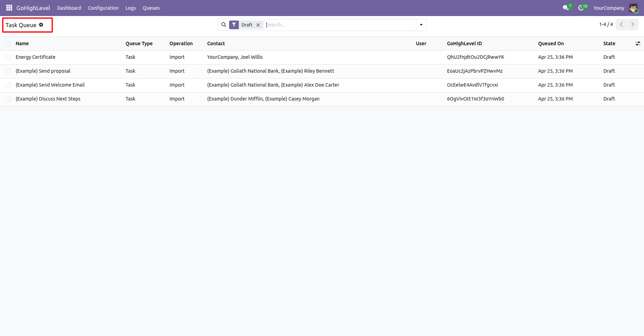Click the magnifying glass search icon

[x=224, y=25]
